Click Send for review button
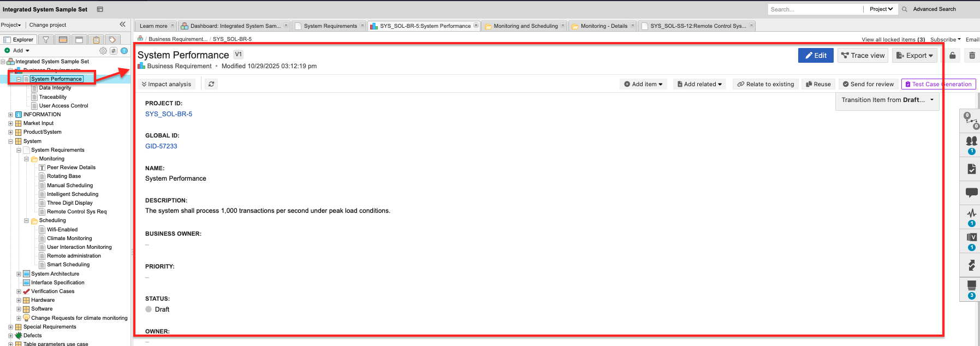The image size is (980, 346). (x=868, y=84)
